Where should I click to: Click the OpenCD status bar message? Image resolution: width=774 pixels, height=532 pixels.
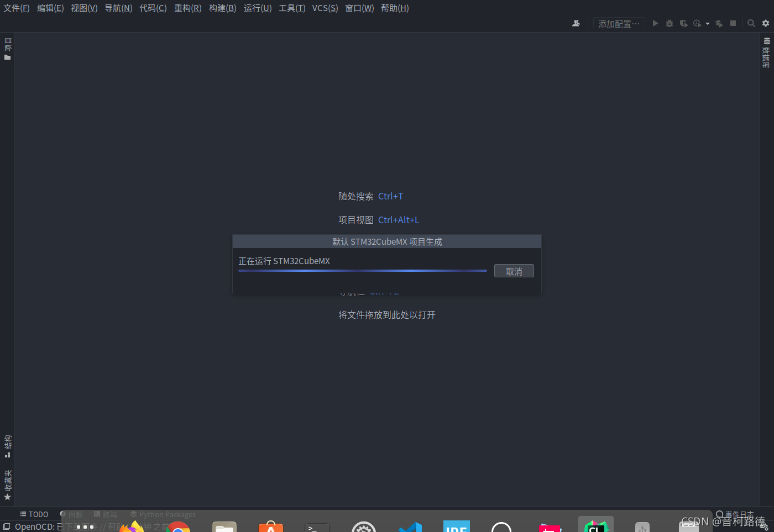pyautogui.click(x=91, y=526)
